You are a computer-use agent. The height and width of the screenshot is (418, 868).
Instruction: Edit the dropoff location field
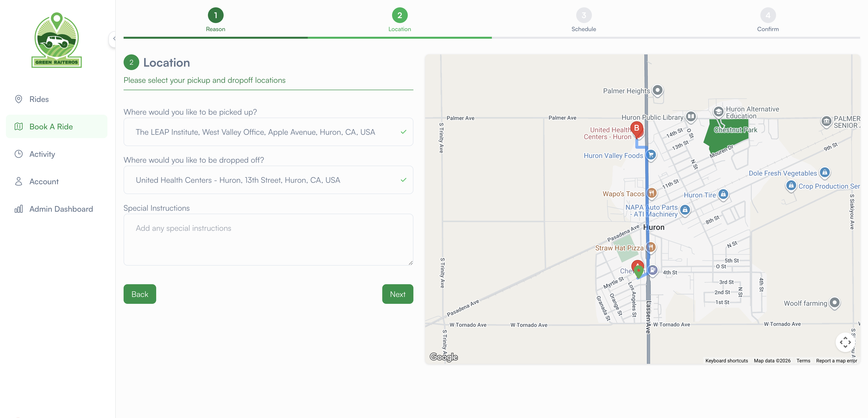coord(263,180)
